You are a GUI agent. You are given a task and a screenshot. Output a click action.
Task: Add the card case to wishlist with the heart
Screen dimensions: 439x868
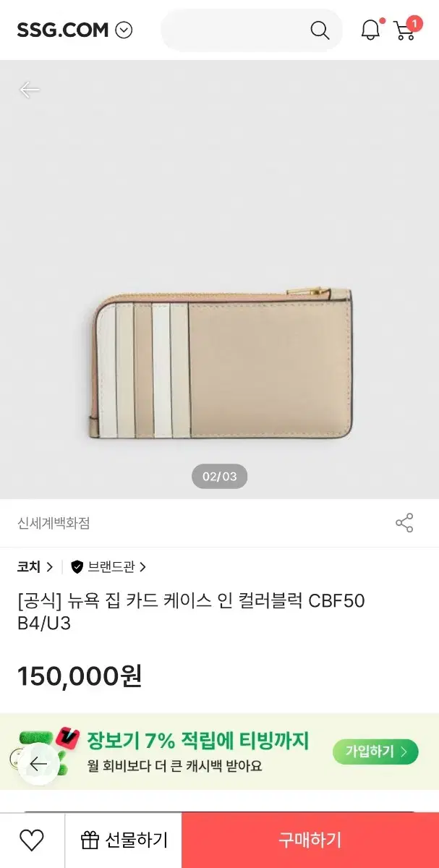(32, 840)
